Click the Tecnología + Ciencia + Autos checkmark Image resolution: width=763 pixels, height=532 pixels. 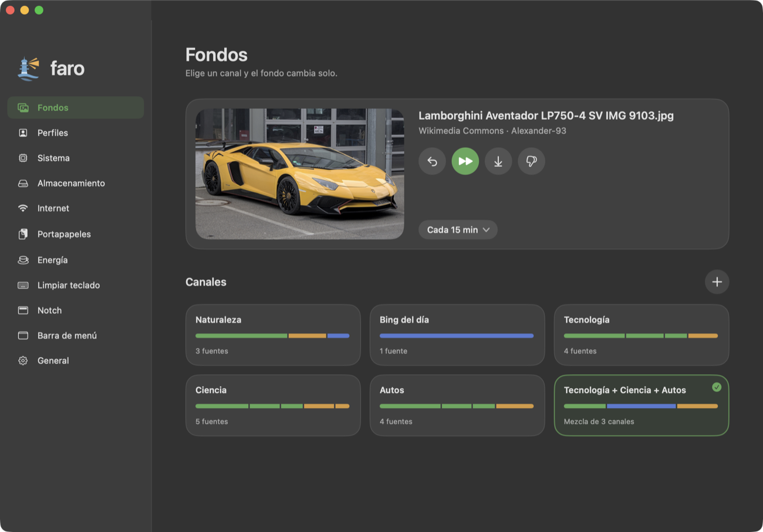[717, 387]
